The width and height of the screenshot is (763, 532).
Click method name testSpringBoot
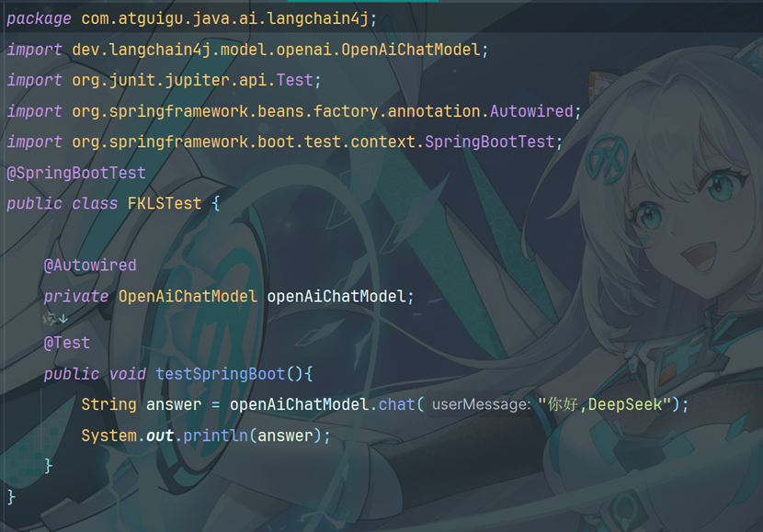click(220, 374)
